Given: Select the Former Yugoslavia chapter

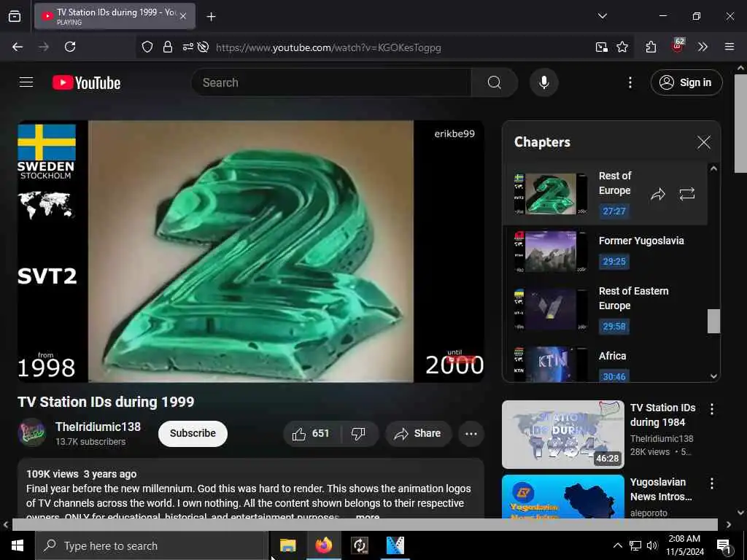Looking at the screenshot, I should click(x=605, y=251).
